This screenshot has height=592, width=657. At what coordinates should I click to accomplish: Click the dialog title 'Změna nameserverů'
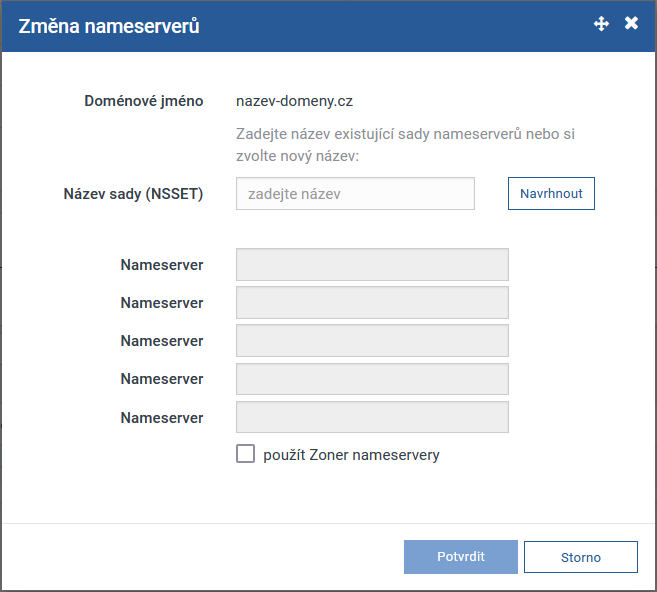[x=108, y=26]
